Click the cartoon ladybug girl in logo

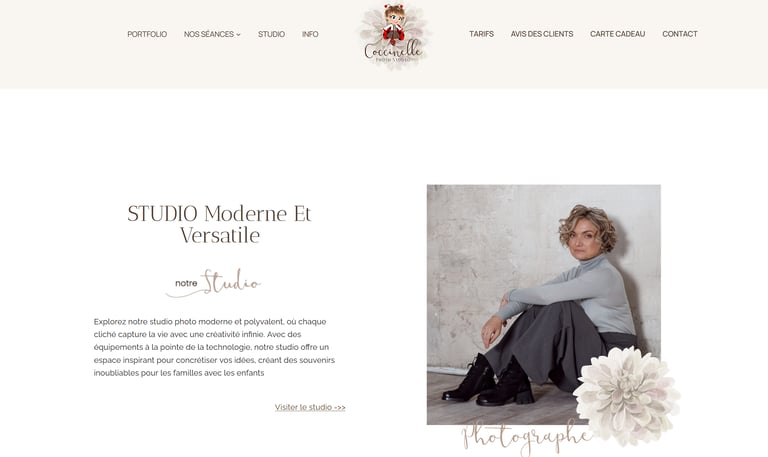pyautogui.click(x=394, y=24)
